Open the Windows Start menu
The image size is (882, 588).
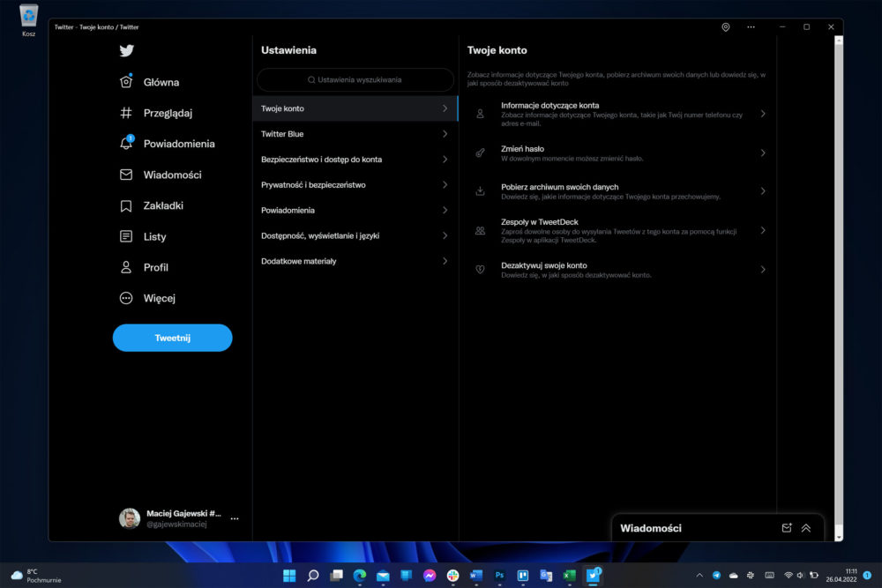click(x=289, y=575)
